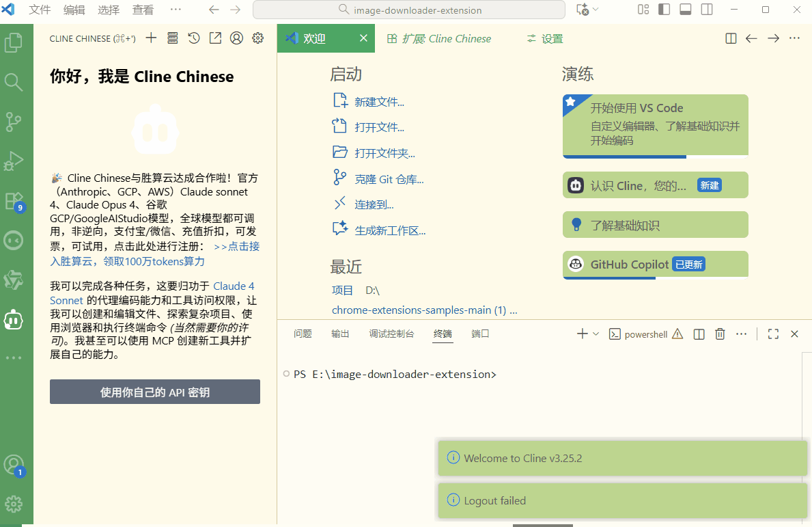
Task: Kill terminal with trash icon
Action: point(720,334)
